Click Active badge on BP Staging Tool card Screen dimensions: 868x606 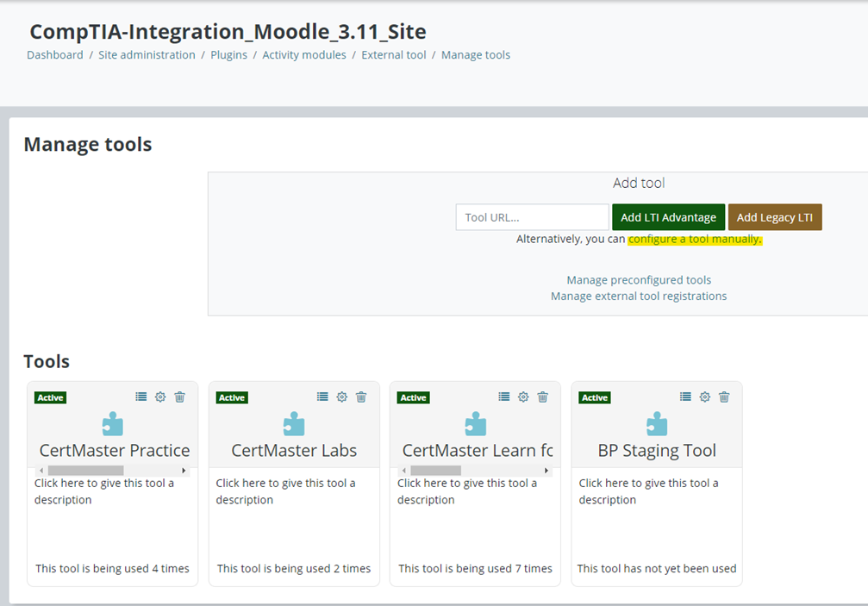[x=595, y=398]
